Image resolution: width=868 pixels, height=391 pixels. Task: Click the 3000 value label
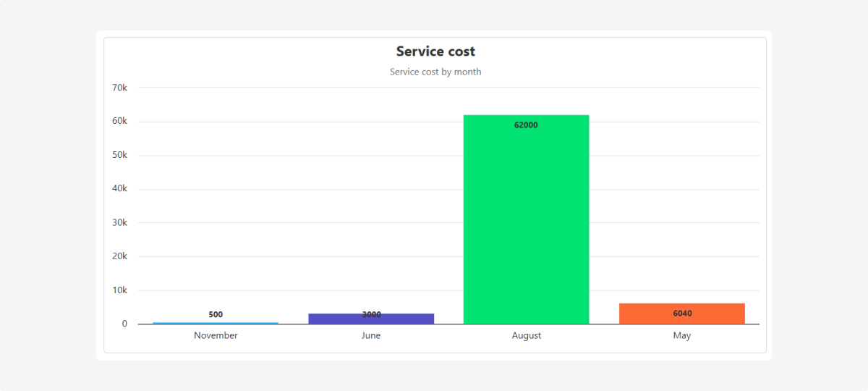(371, 315)
